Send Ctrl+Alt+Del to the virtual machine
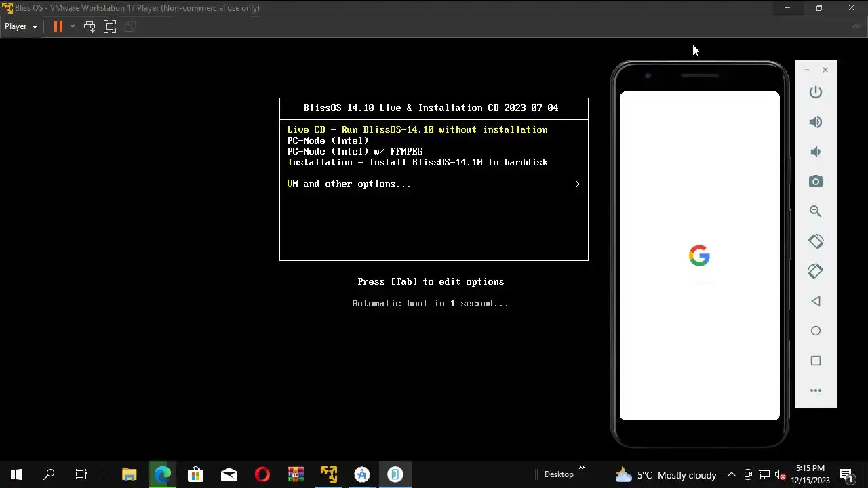The width and height of the screenshot is (868, 488). 90,26
